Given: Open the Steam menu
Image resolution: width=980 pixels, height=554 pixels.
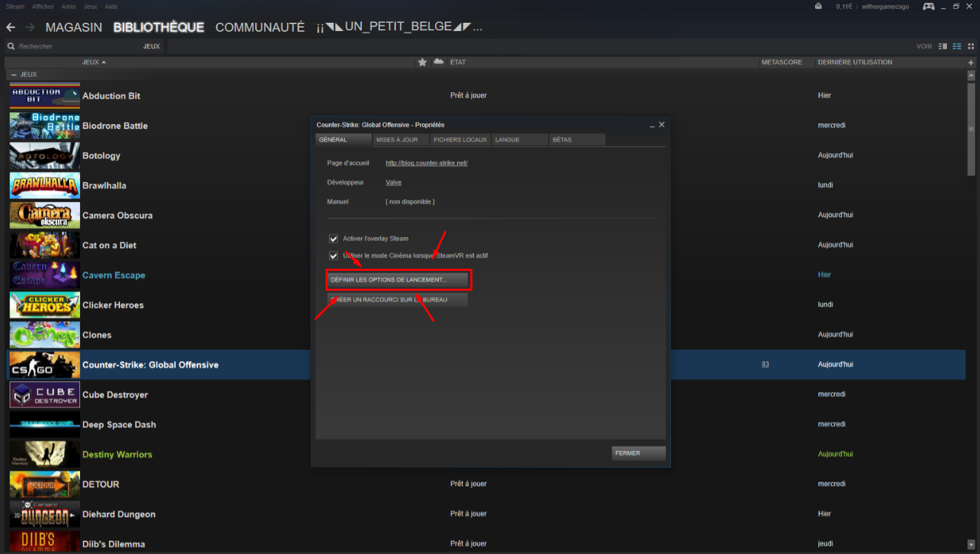Looking at the screenshot, I should [x=14, y=6].
